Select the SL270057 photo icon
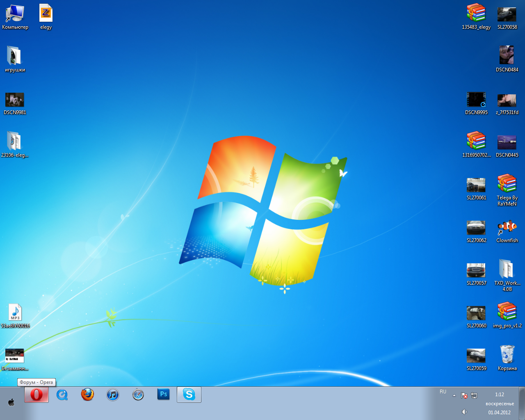 [476, 274]
